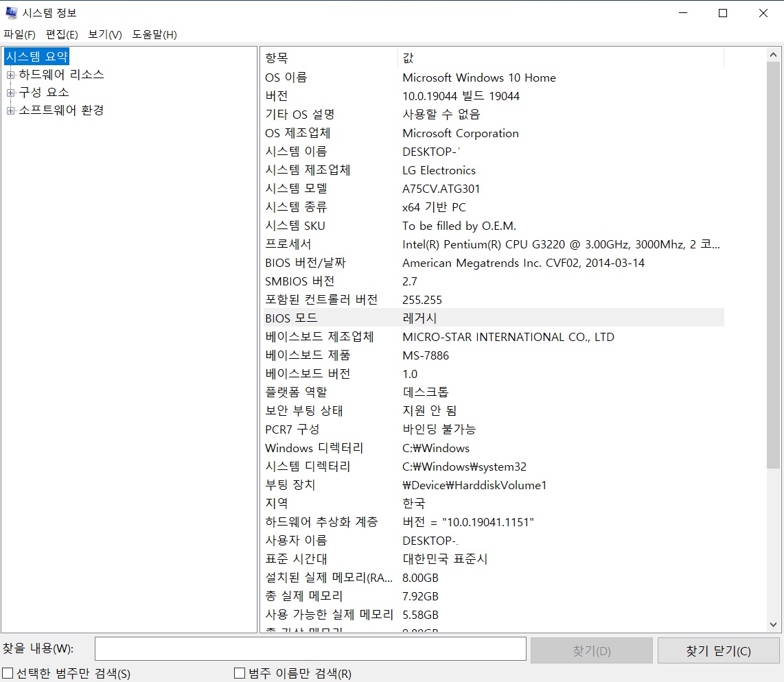Image resolution: width=784 pixels, height=682 pixels.
Task: Click the vertical scrollbar thumb
Action: [x=773, y=265]
